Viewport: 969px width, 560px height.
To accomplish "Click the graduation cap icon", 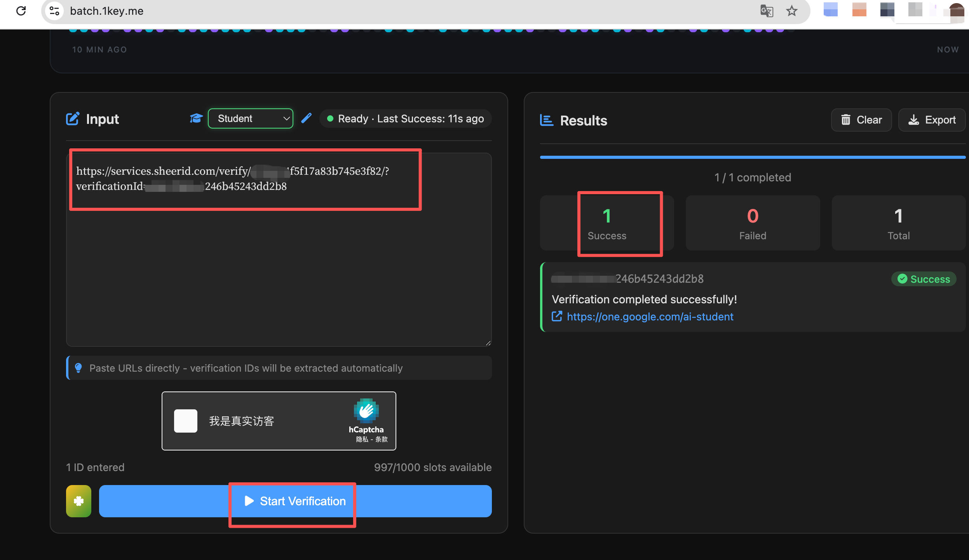I will click(x=196, y=118).
